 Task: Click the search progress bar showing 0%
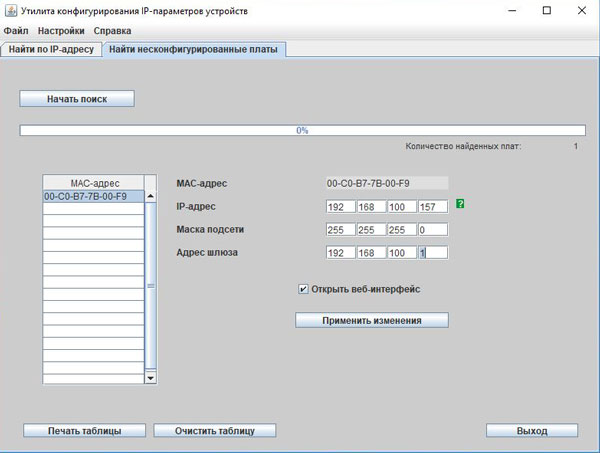(301, 130)
